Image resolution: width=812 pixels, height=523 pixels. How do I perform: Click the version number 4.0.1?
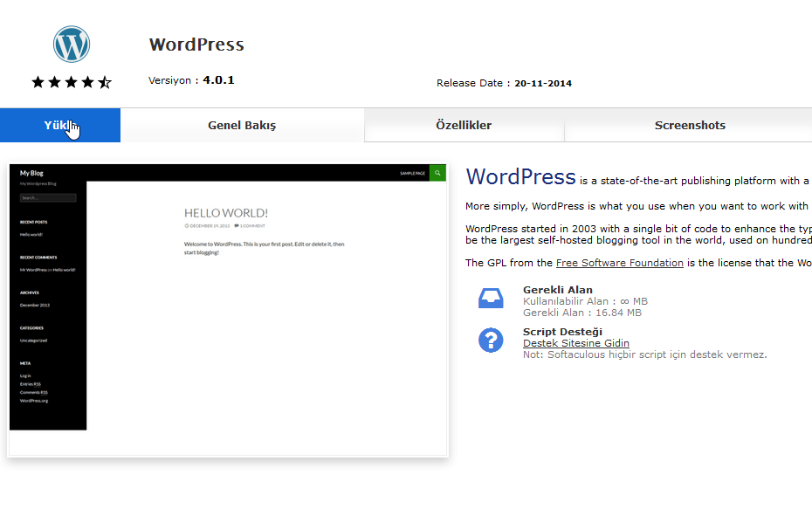pos(218,80)
